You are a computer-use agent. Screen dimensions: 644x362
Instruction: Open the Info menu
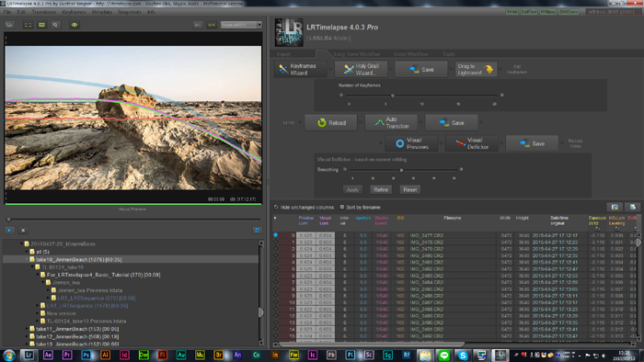point(152,12)
